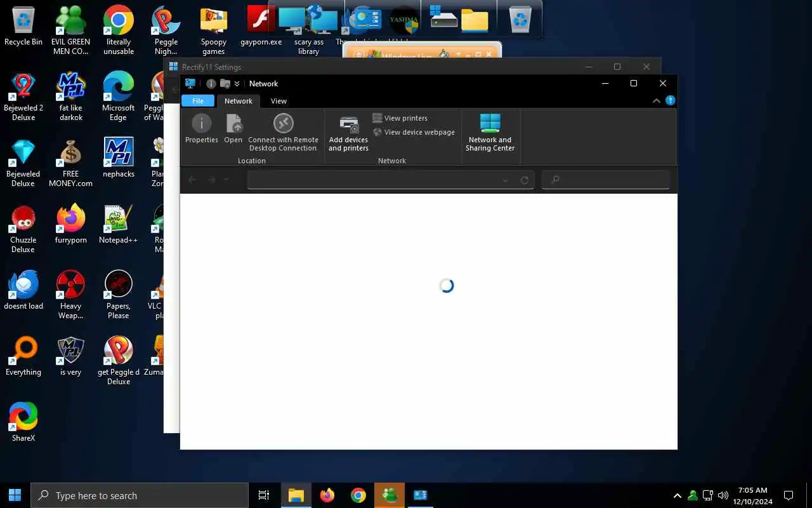Click the quick access Properties icon

click(x=211, y=84)
